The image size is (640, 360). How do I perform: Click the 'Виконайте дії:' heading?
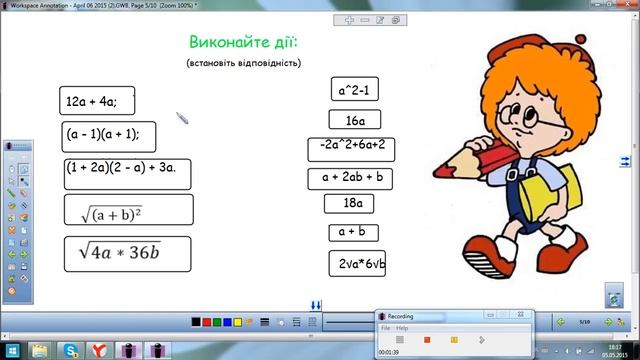coord(243,42)
